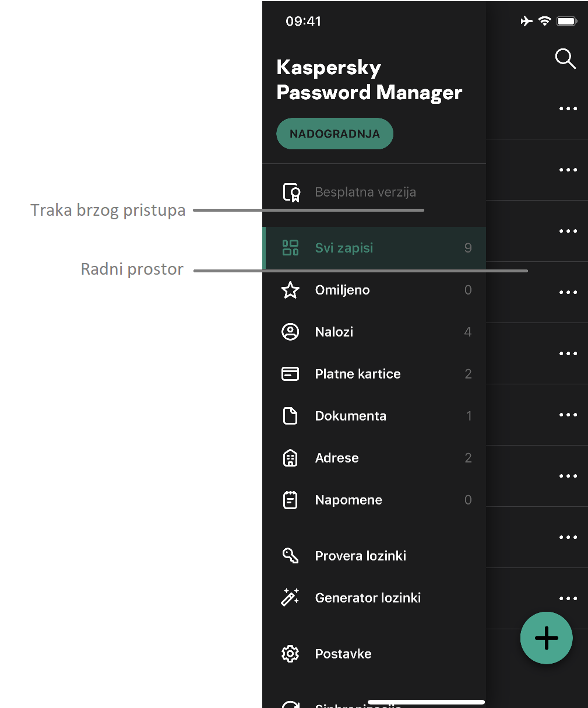
Task: Open Besplatna verzija license entry
Action: click(365, 192)
